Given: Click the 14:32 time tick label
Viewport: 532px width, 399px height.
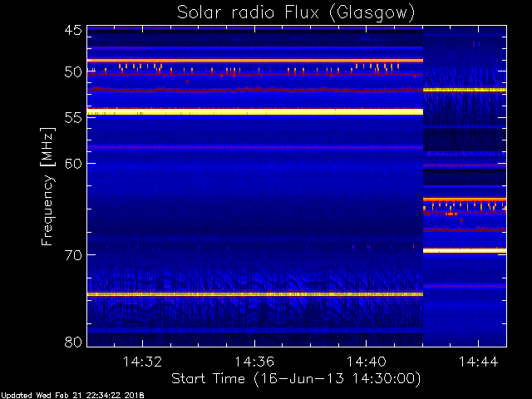Looking at the screenshot, I should pyautogui.click(x=142, y=362).
